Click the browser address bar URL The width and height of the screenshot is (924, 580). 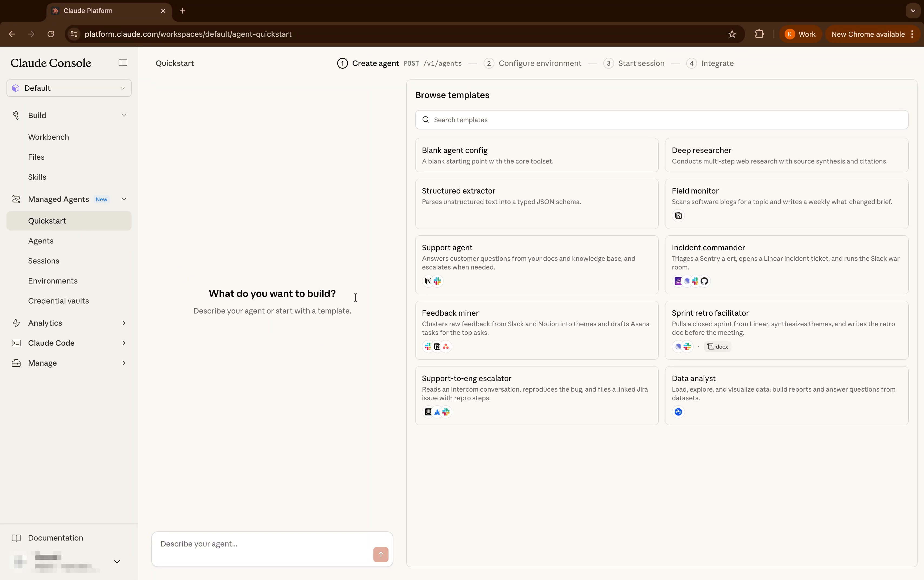pyautogui.click(x=188, y=34)
